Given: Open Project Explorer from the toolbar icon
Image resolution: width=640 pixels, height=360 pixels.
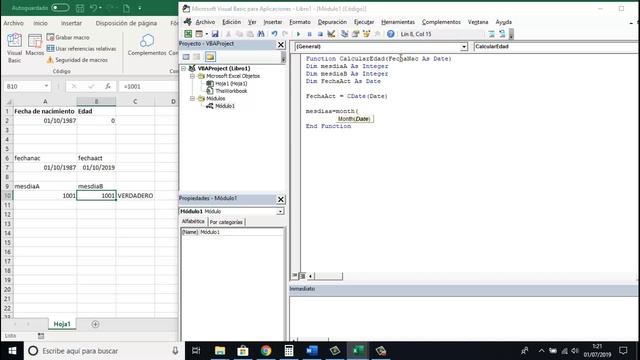Looking at the screenshot, I should (x=344, y=34).
